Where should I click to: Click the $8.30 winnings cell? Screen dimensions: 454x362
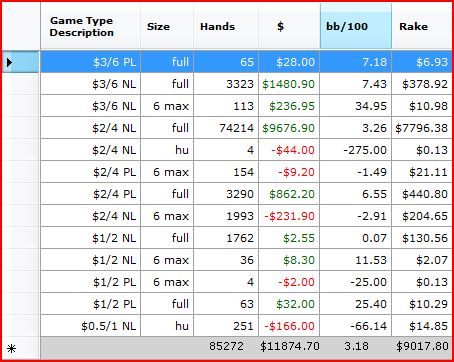pos(289,260)
